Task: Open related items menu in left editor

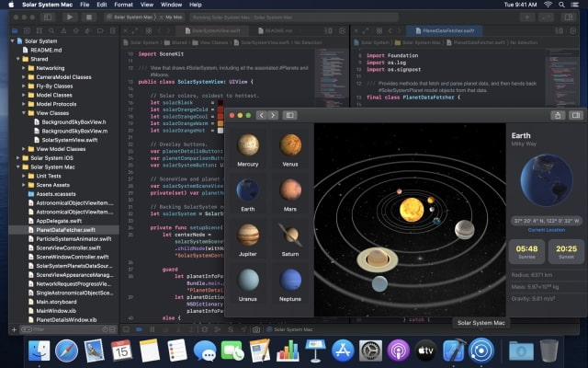Action: tap(149, 30)
